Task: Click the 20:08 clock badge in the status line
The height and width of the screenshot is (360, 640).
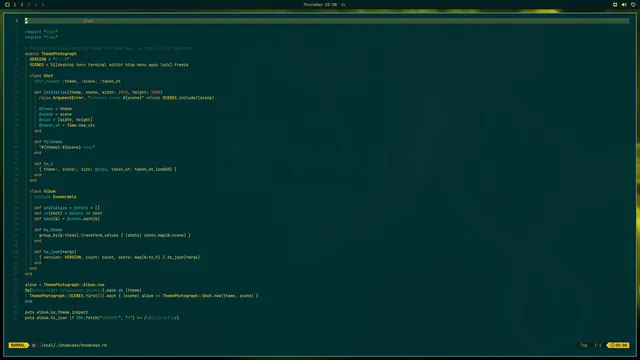Action: point(618,345)
